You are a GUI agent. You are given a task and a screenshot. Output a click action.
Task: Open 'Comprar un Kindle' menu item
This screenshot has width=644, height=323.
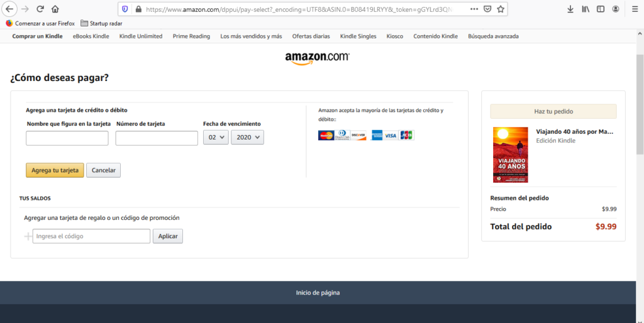(37, 36)
